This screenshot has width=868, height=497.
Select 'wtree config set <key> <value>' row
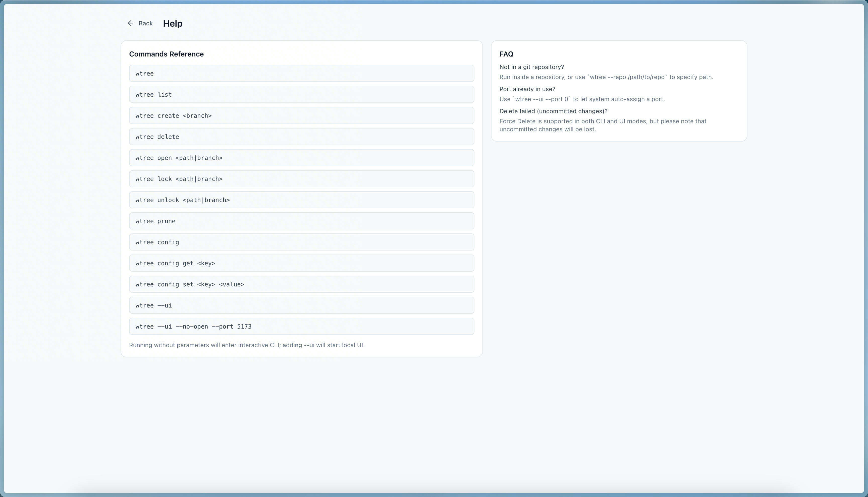pyautogui.click(x=301, y=284)
